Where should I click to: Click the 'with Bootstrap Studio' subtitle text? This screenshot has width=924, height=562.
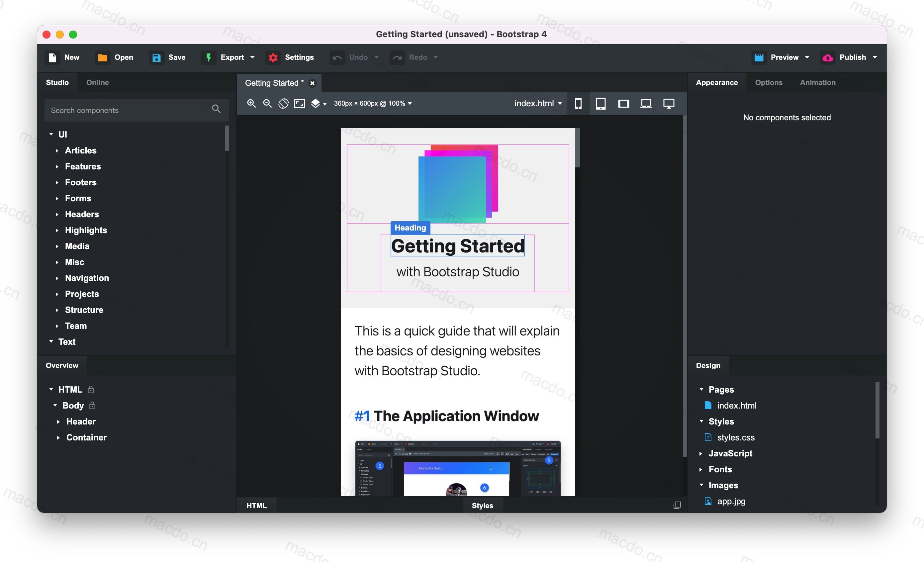[x=457, y=272]
